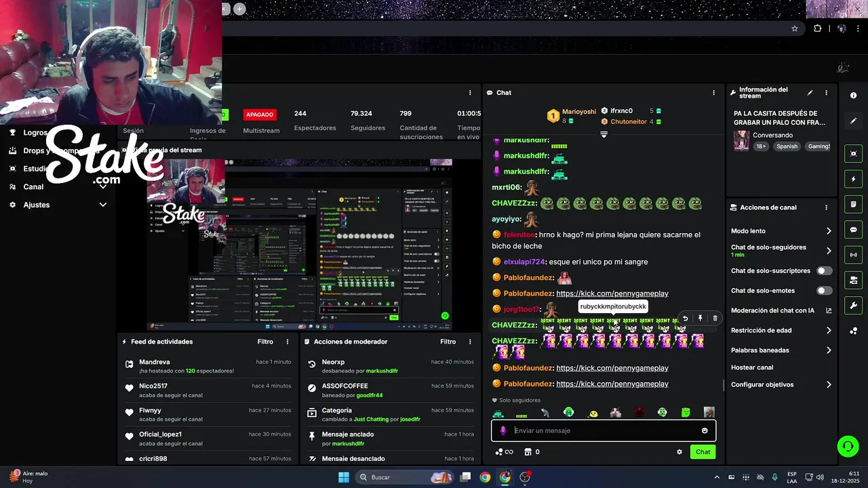Screen dimensions: 868x488
Task: Click username felenitoe in chat
Action: (519, 235)
